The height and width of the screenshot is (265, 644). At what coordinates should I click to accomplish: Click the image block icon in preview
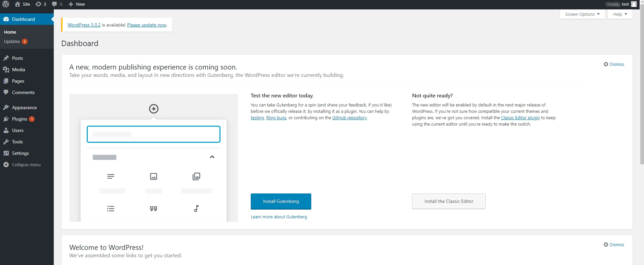point(154,176)
